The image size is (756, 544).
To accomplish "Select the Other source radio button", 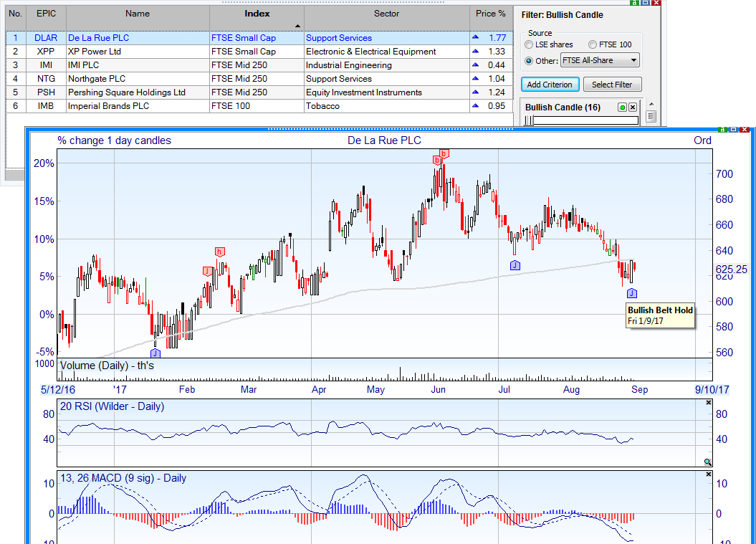I will pos(529,61).
